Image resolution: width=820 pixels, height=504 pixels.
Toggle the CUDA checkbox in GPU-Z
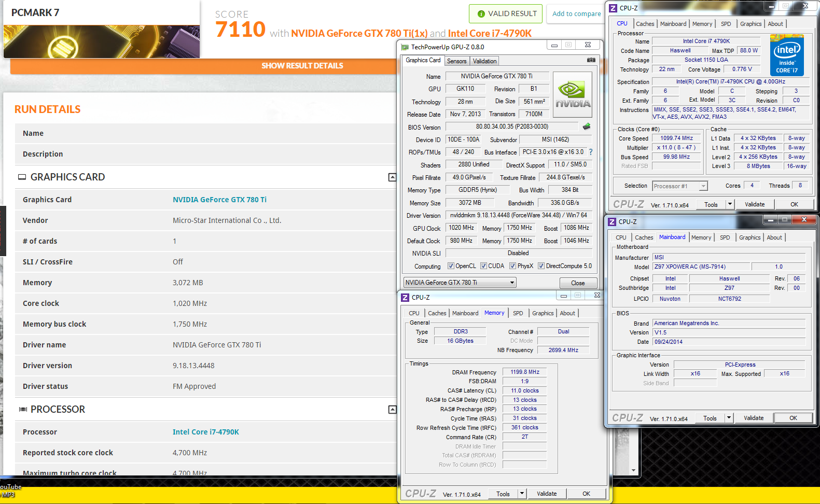[x=483, y=266]
